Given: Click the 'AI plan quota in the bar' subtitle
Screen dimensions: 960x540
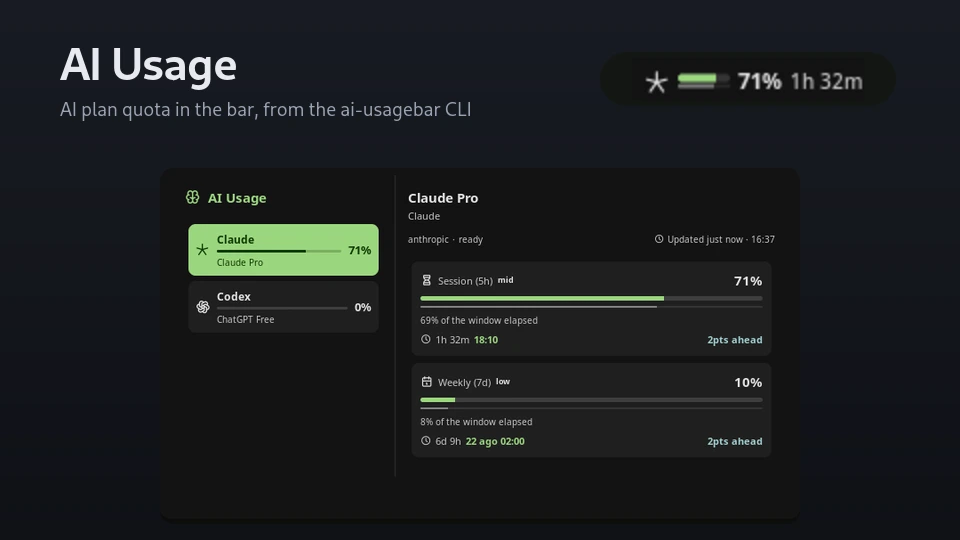Looking at the screenshot, I should click(x=266, y=110).
